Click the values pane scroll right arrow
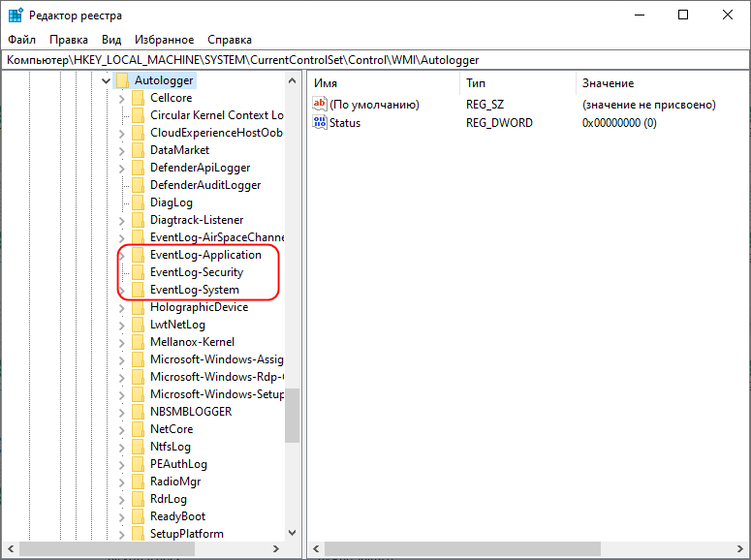 740,549
